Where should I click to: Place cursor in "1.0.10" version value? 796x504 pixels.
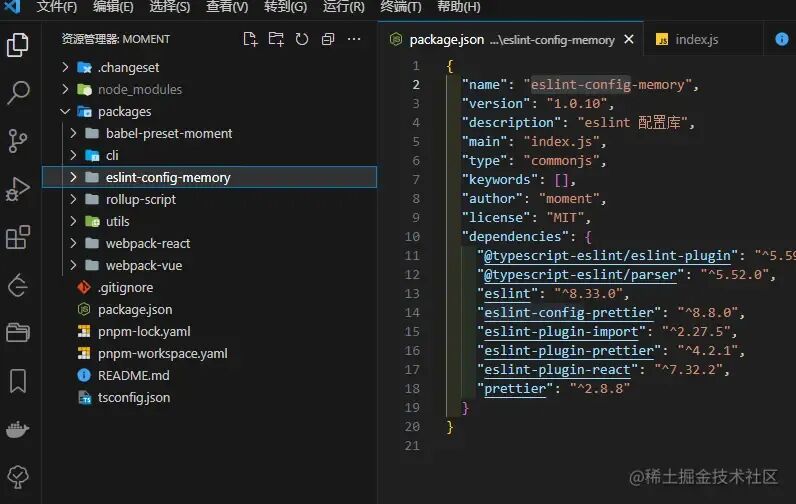577,104
